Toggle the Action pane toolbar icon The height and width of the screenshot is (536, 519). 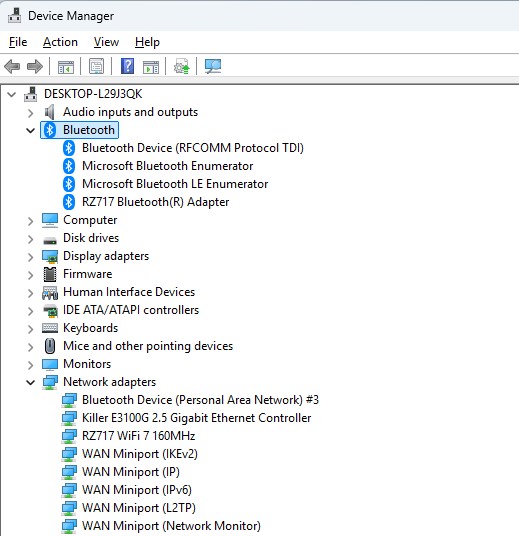pos(151,67)
